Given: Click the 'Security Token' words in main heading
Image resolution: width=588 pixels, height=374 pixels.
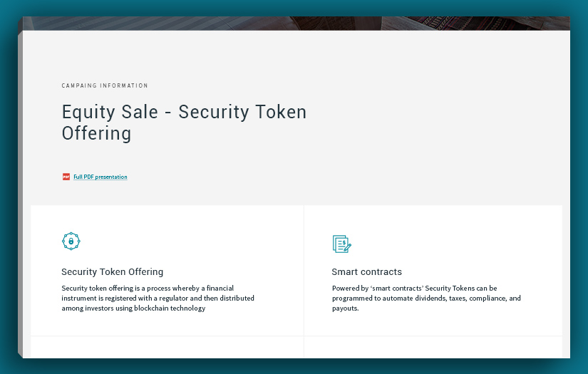Looking at the screenshot, I should [x=242, y=113].
